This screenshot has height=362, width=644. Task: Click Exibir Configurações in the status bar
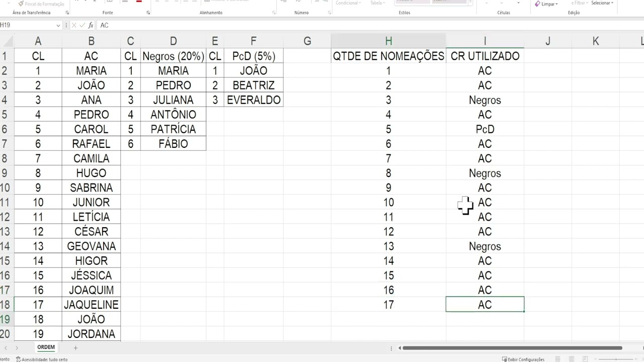coord(523,359)
